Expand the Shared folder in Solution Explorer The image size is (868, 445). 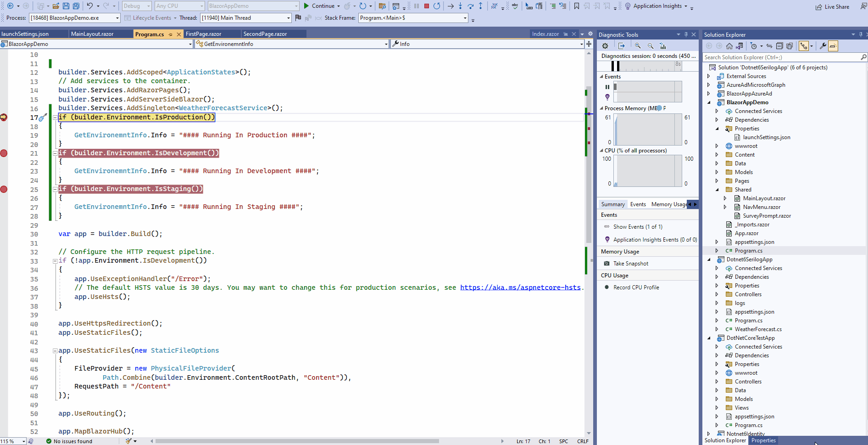(x=718, y=189)
